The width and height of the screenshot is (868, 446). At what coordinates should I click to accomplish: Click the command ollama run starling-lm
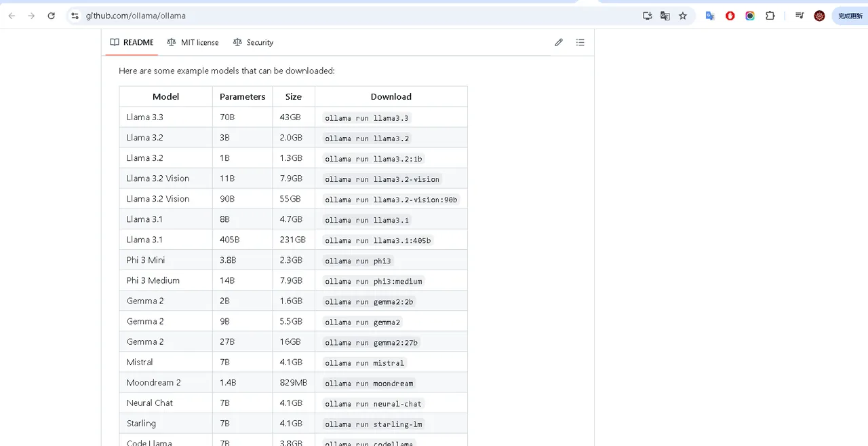[374, 423]
